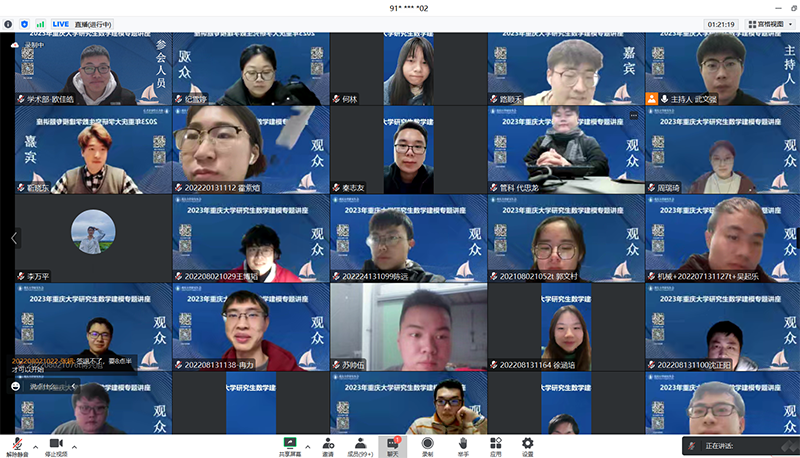Viewport: 800px width, 458px height.
Task: Click the 管科 代思龙 name label
Action: [x=519, y=188]
